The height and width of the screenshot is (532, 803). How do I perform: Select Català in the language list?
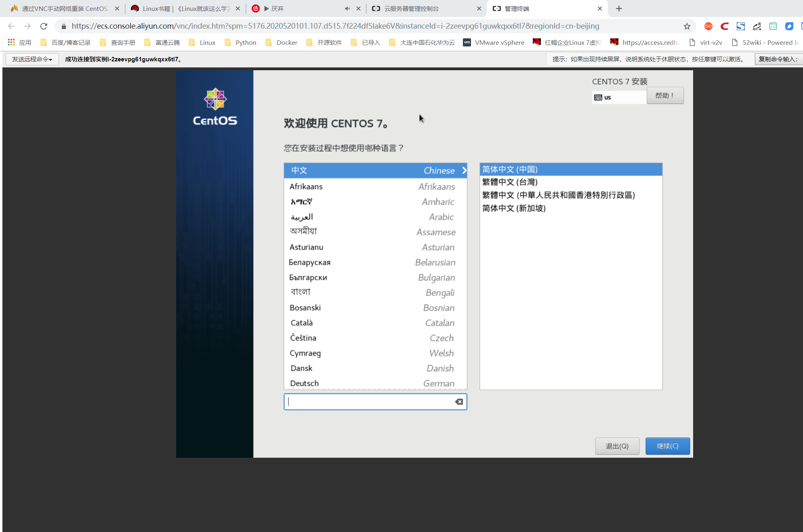tap(375, 323)
